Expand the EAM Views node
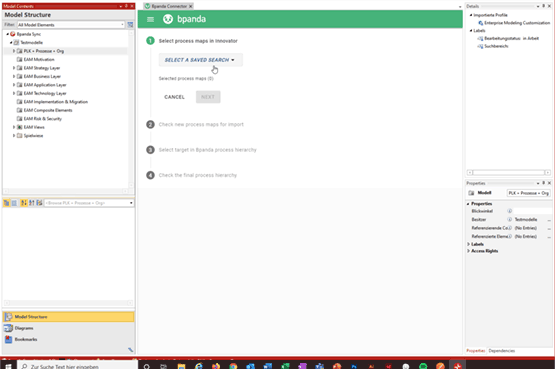Viewport: 555px width, 369px height. 14,127
